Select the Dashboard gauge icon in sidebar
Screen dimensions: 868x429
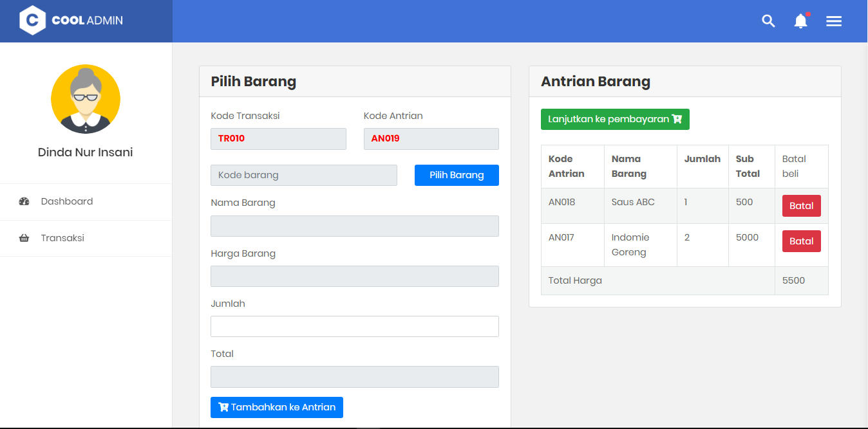(x=24, y=201)
